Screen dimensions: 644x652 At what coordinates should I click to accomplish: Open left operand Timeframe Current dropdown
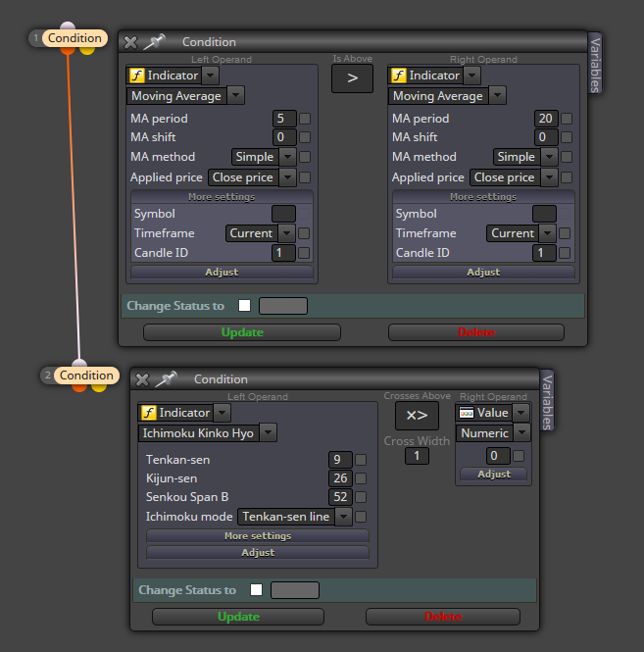click(x=287, y=233)
